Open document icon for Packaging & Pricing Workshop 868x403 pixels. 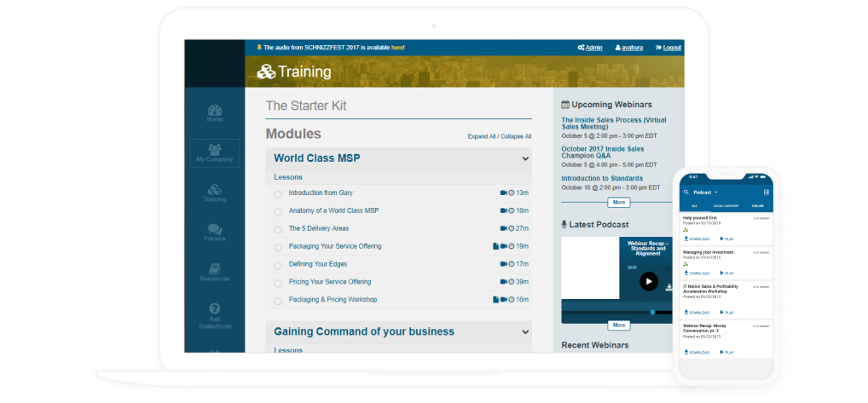point(496,299)
